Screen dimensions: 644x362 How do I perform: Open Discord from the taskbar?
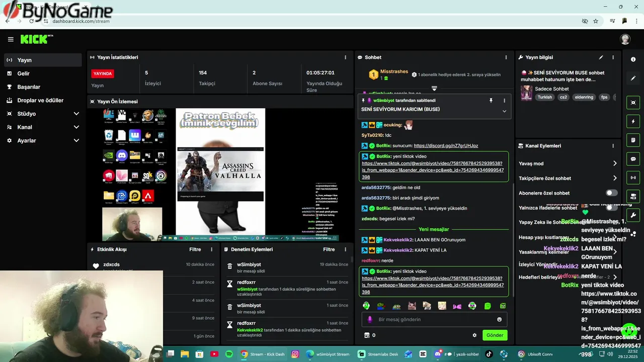coord(438,354)
